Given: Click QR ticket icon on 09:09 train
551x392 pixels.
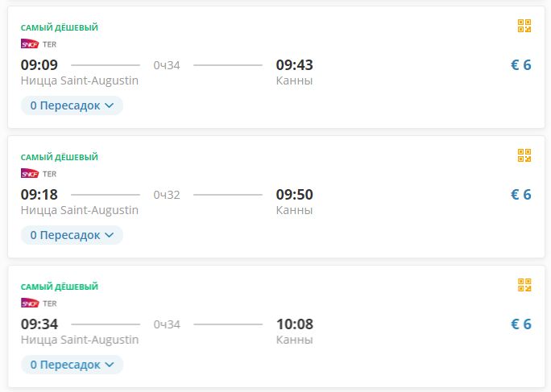Looking at the screenshot, I should pos(524,26).
